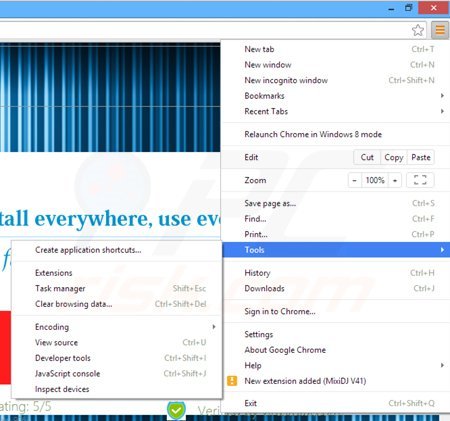Expand the highlighted Tools submenu
This screenshot has height=421, width=450.
point(336,250)
